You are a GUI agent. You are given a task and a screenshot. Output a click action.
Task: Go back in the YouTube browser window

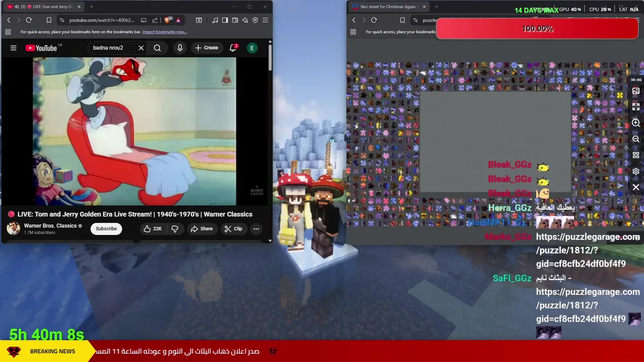(9, 20)
